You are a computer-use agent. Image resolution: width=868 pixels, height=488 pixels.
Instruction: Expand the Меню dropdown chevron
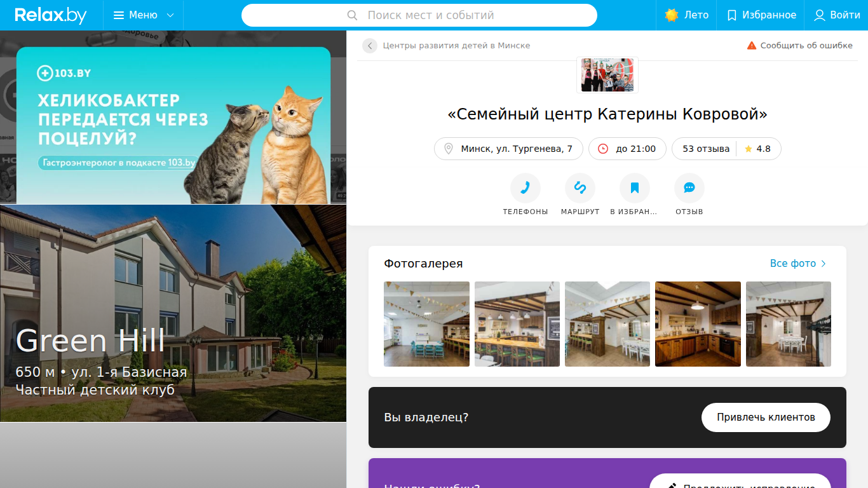coord(170,15)
